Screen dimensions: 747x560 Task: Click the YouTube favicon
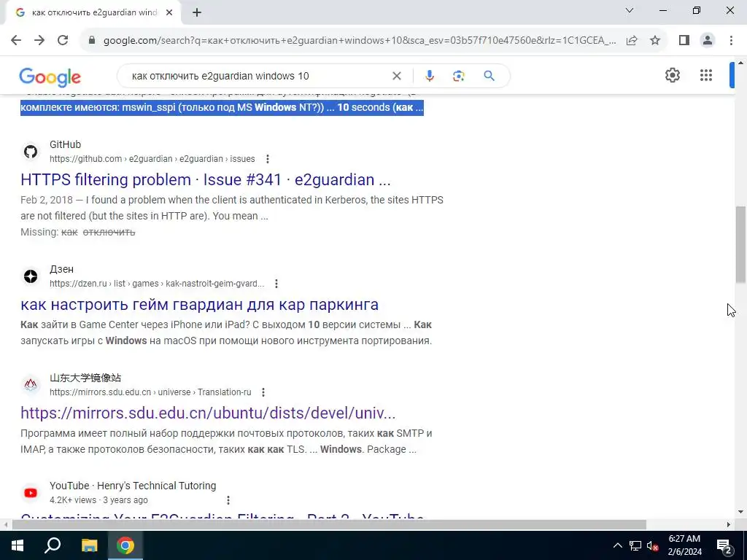31,493
